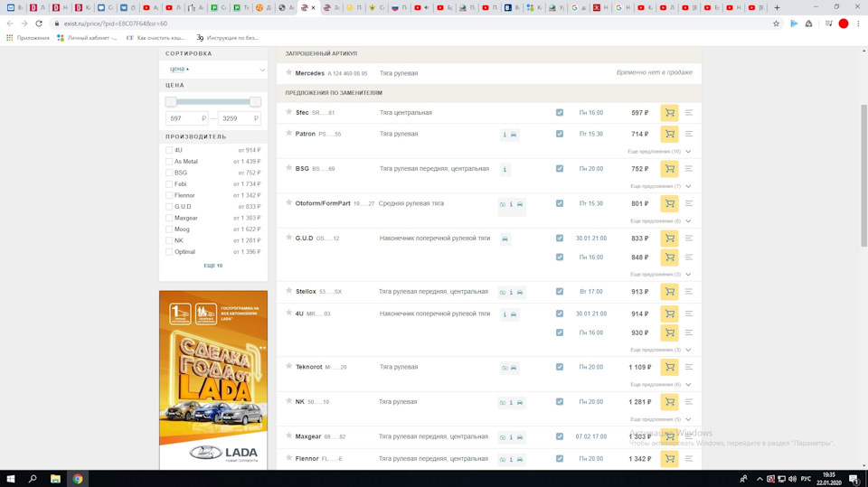Add G.U.D 833 ₽ item to cart
Image resolution: width=868 pixels, height=487 pixels.
click(x=669, y=239)
